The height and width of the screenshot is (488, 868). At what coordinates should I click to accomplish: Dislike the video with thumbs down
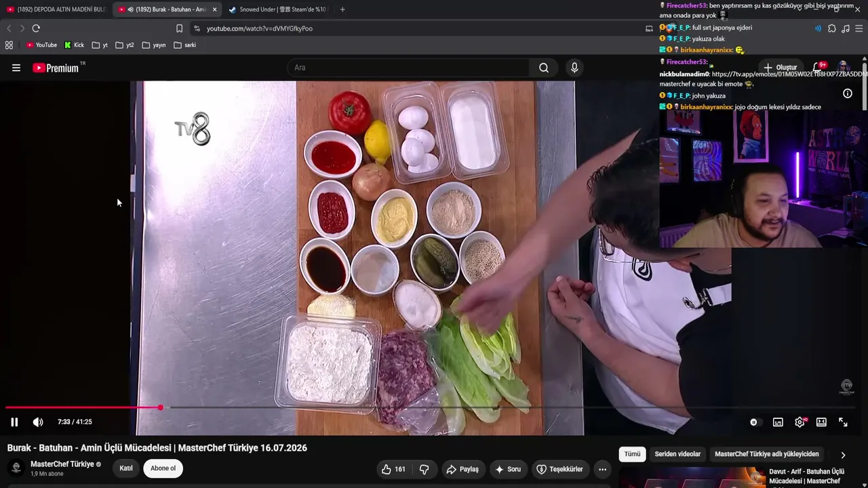tap(425, 469)
